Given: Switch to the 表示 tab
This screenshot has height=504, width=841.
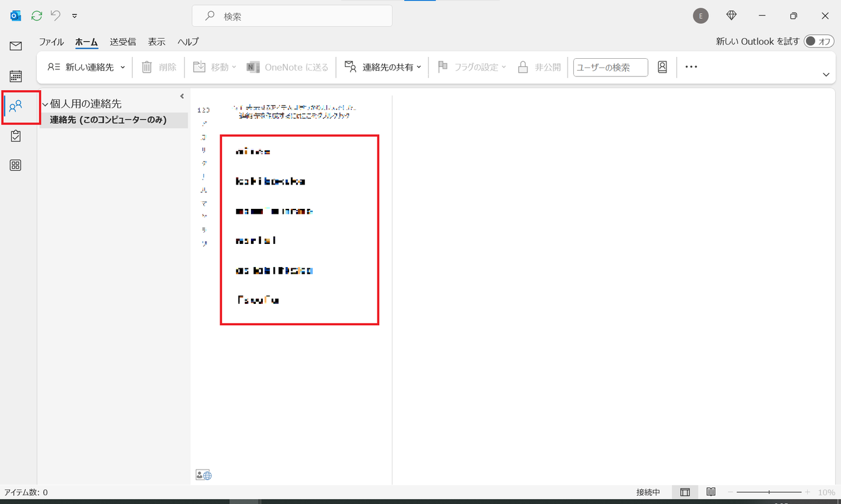Looking at the screenshot, I should pos(156,42).
